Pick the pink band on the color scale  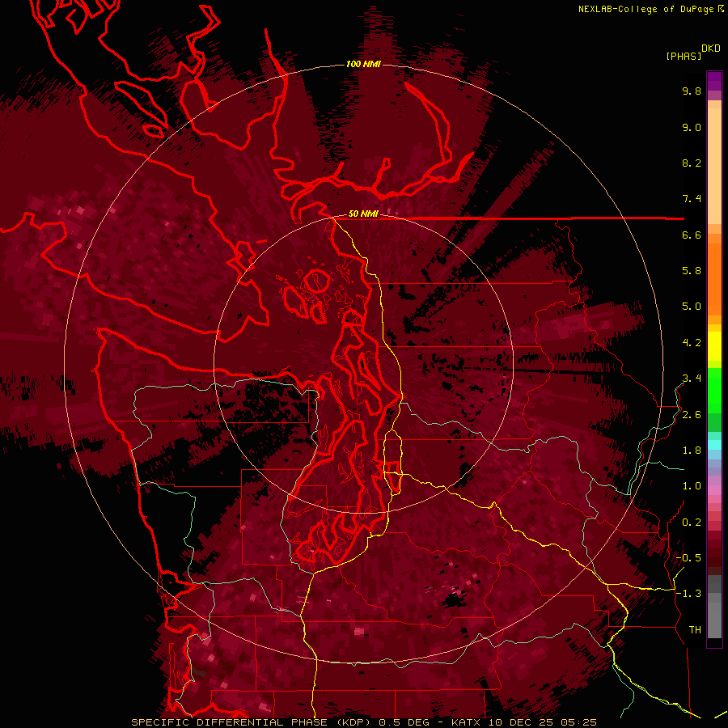(x=714, y=490)
